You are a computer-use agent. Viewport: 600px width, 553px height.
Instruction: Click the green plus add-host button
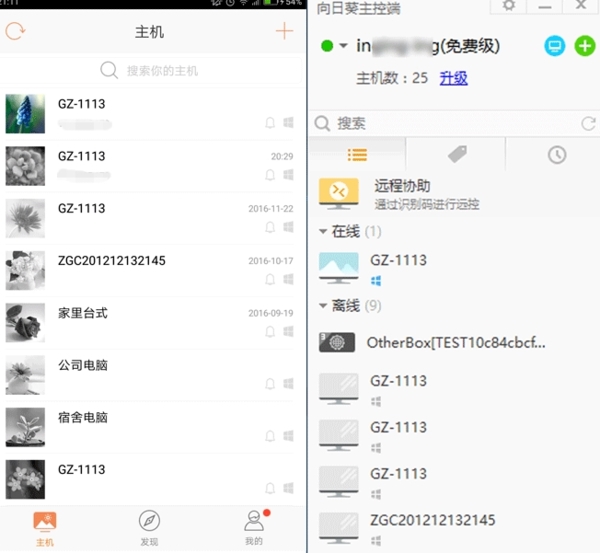pos(585,46)
